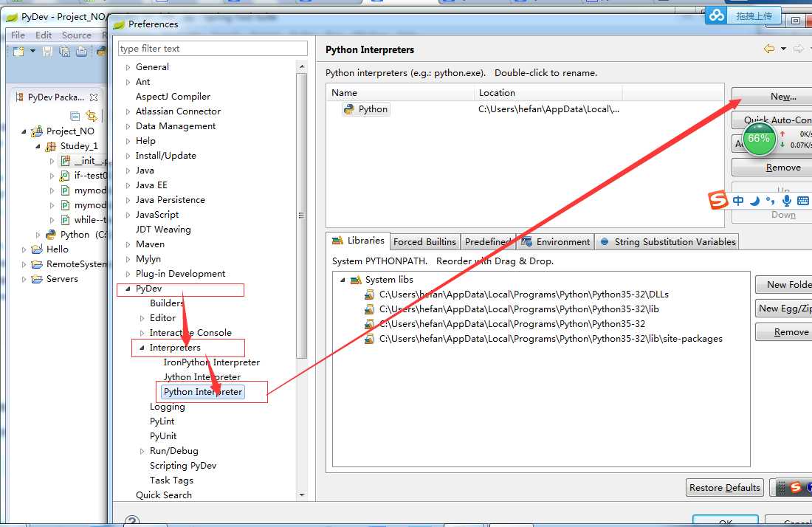Select the PyUnit preference item

pos(163,436)
